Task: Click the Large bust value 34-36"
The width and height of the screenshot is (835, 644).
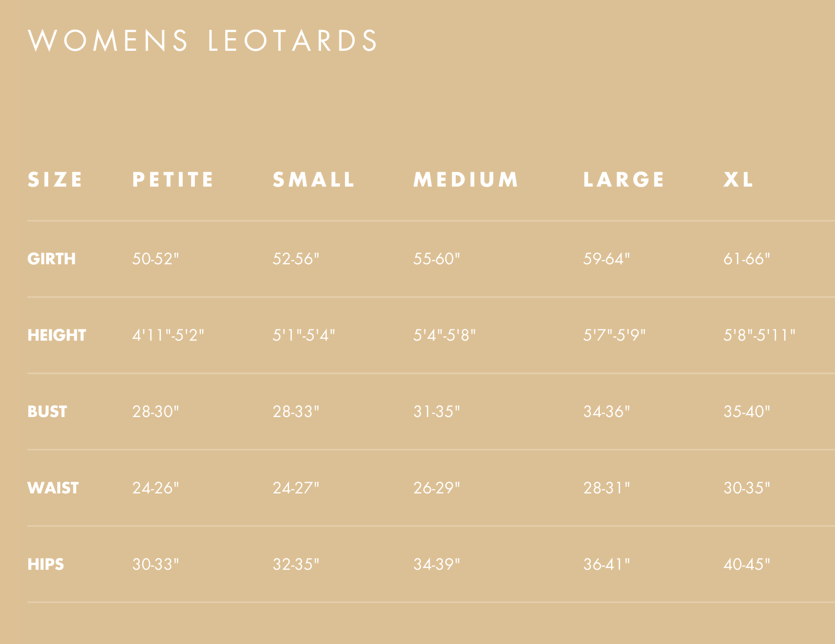Action: [606, 412]
